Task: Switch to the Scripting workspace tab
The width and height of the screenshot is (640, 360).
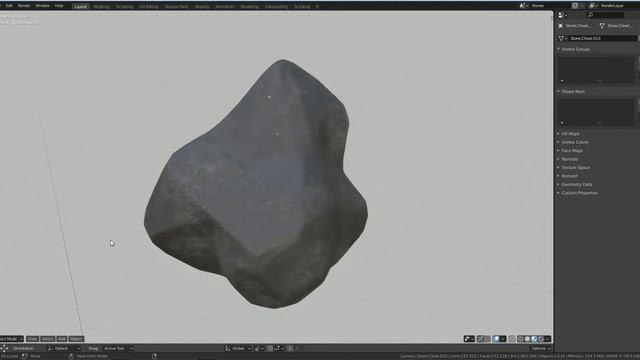Action: click(302, 7)
